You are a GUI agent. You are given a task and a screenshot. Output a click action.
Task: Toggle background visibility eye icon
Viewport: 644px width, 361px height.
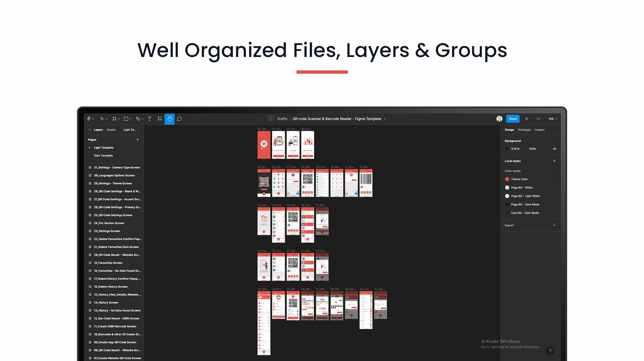(554, 149)
